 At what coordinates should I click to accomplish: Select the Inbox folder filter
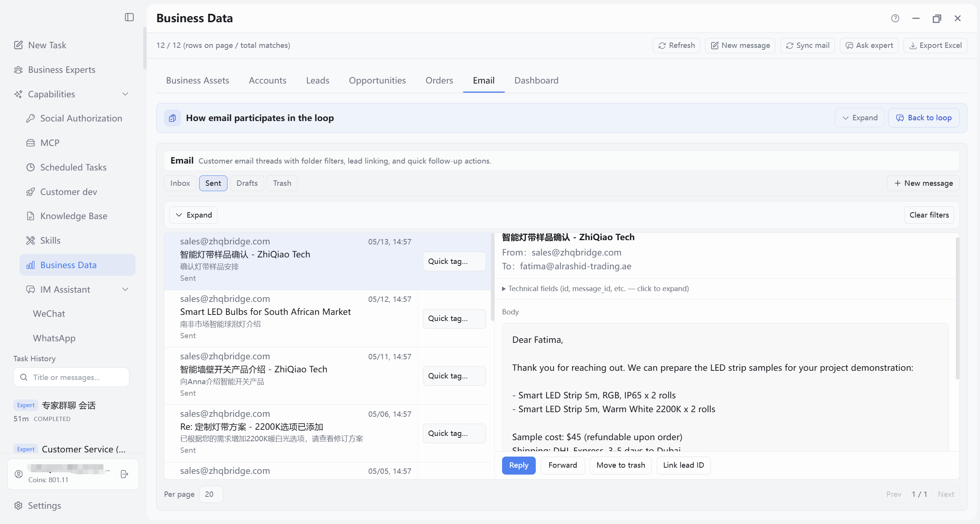(180, 183)
